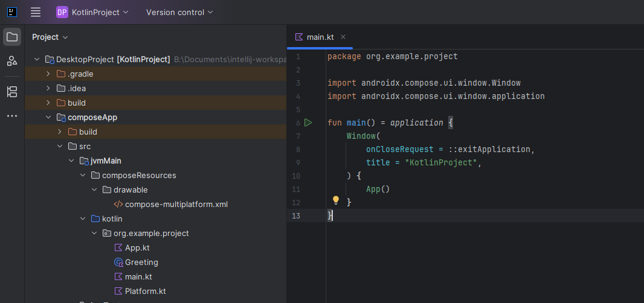The height and width of the screenshot is (303, 644).
Task: Close the main.kt tab
Action: tap(343, 37)
